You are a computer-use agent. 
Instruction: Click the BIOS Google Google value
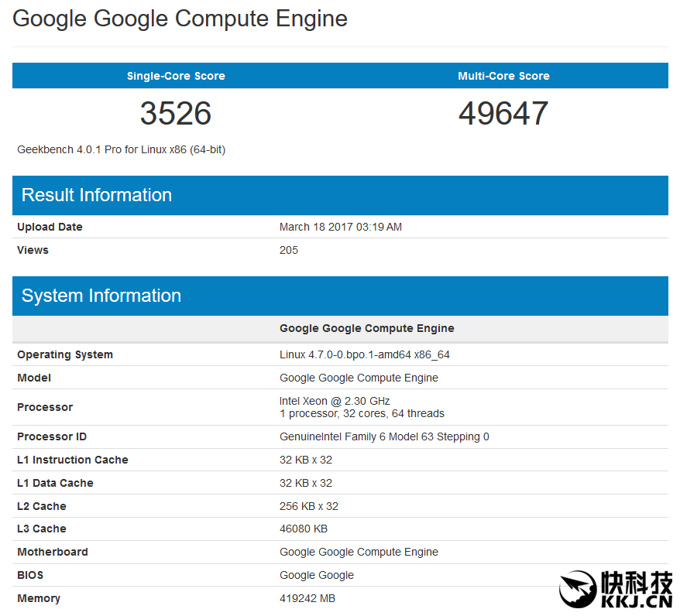(317, 575)
